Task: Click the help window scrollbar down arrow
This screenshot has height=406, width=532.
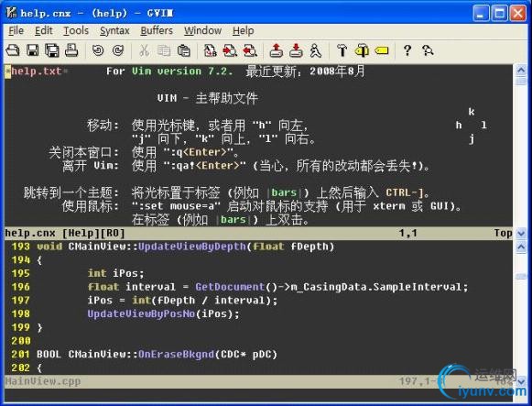Action: point(521,233)
